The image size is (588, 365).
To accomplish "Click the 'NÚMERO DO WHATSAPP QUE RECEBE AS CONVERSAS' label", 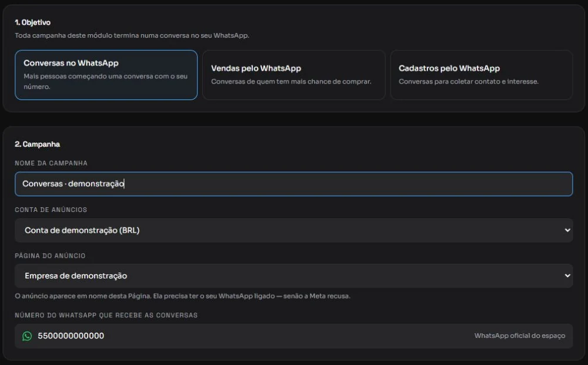I will (x=106, y=316).
